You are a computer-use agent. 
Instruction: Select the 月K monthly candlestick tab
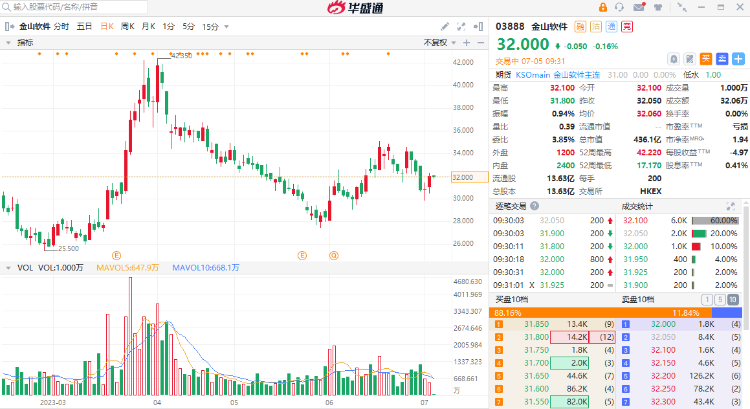pyautogui.click(x=148, y=26)
